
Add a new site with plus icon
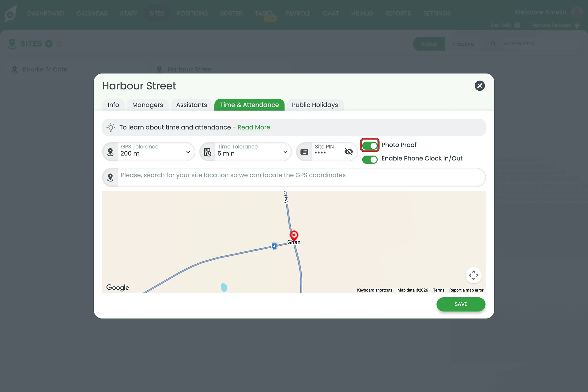(49, 44)
